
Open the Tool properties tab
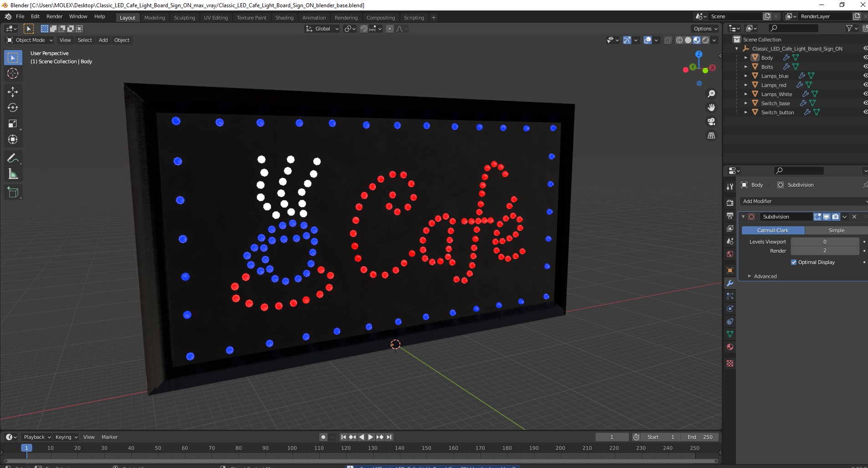point(730,187)
